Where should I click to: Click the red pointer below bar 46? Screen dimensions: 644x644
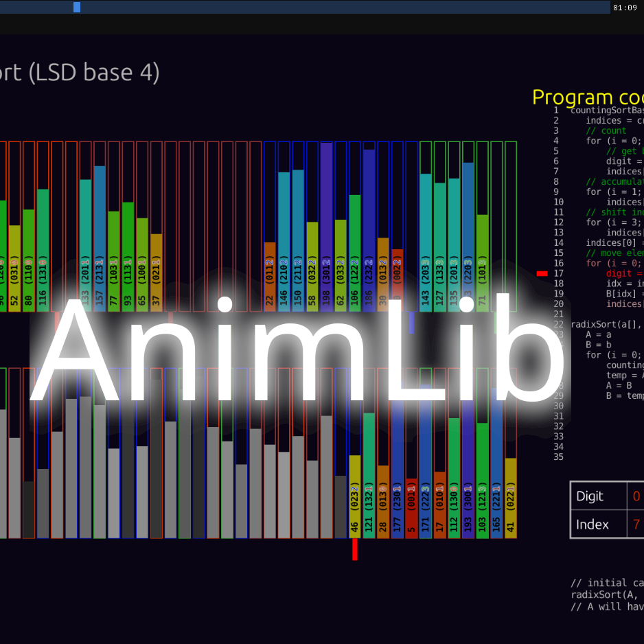click(355, 549)
